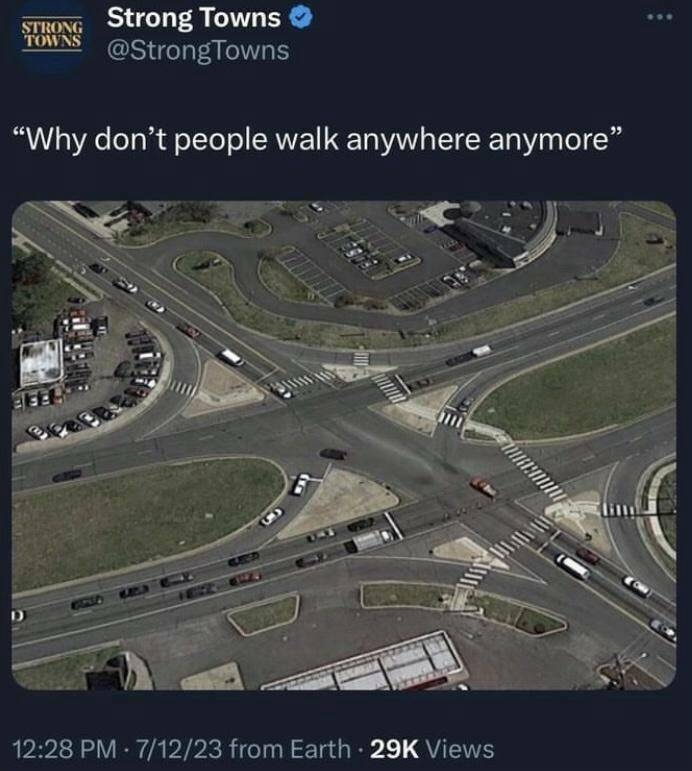Click the 7/12/23 post date
The height and width of the screenshot is (771, 692).
click(x=178, y=749)
